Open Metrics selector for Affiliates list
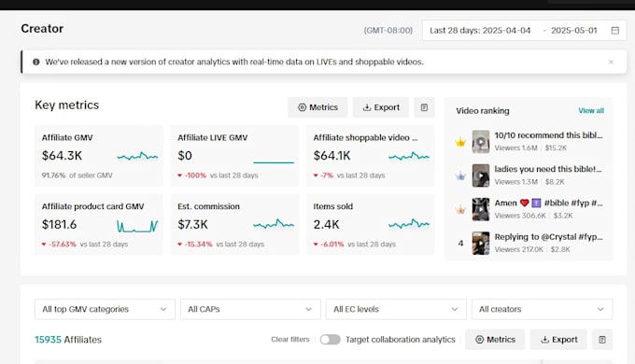This screenshot has width=635, height=364. coord(495,340)
